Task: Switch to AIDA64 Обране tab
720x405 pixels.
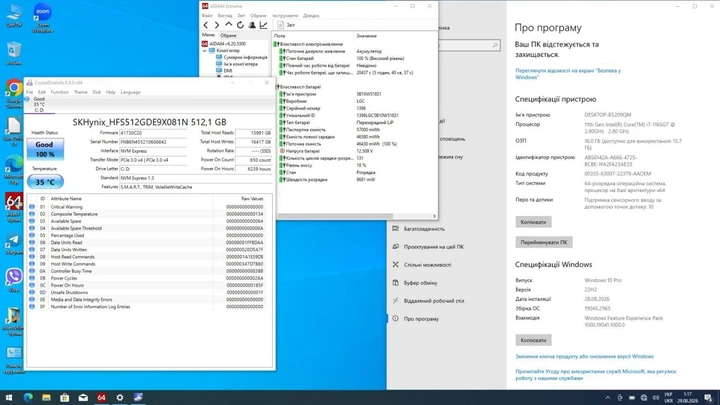Action: click(228, 35)
